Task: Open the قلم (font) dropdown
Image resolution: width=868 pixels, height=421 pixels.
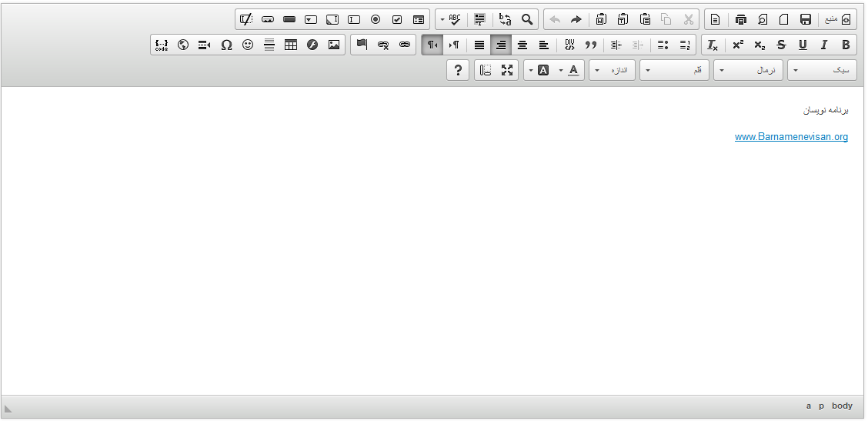Action: point(675,70)
